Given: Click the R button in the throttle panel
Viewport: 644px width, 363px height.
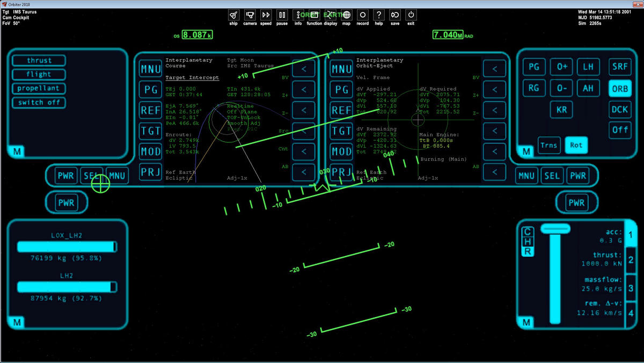Looking at the screenshot, I should pyautogui.click(x=528, y=251).
